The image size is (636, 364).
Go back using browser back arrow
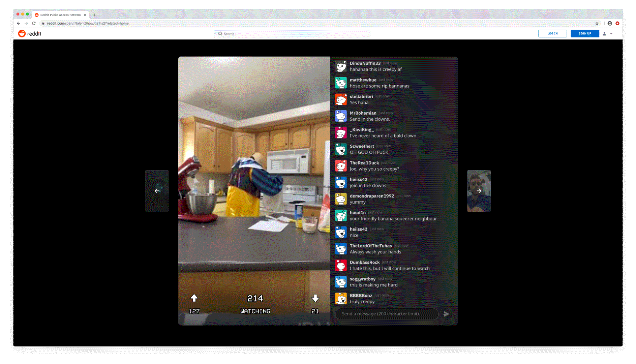tap(19, 24)
